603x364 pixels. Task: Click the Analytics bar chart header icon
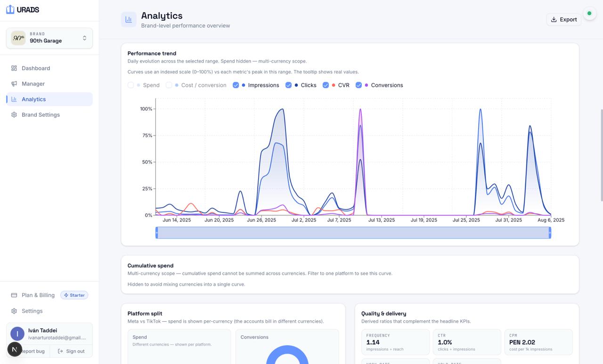click(129, 20)
